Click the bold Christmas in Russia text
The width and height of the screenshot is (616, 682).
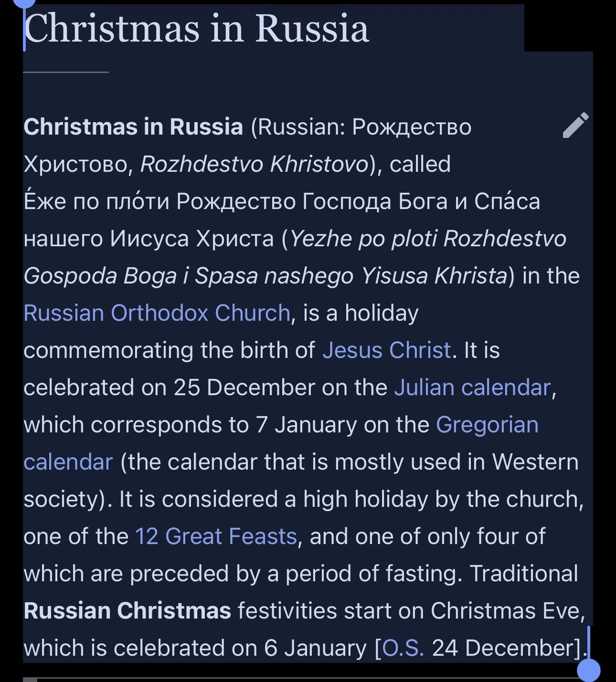133,127
